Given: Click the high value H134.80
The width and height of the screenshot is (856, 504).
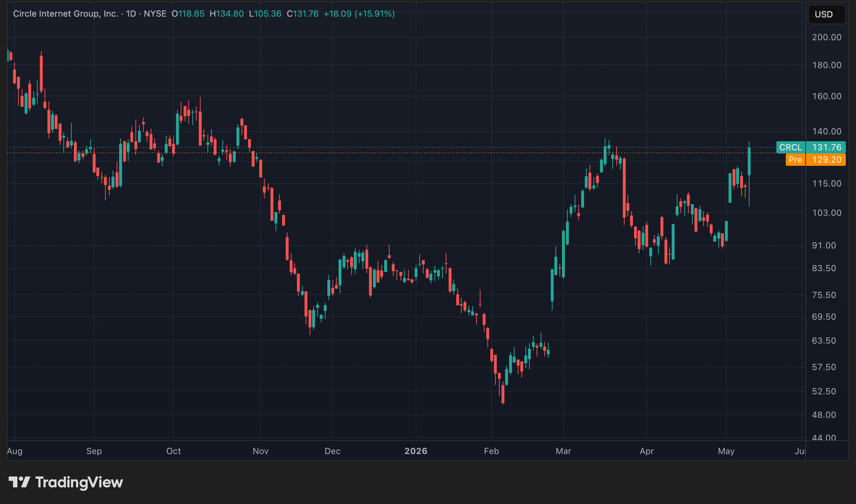Looking at the screenshot, I should (x=227, y=14).
